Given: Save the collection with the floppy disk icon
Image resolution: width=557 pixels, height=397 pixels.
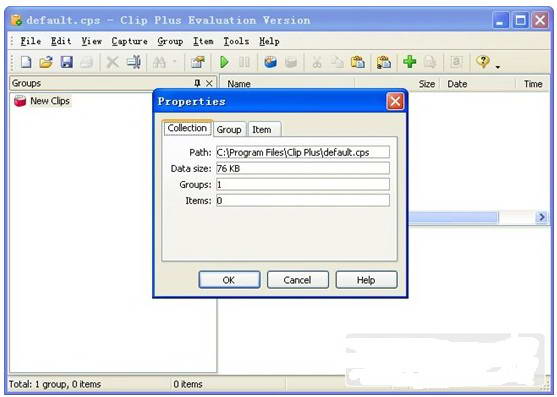Looking at the screenshot, I should pos(66,62).
